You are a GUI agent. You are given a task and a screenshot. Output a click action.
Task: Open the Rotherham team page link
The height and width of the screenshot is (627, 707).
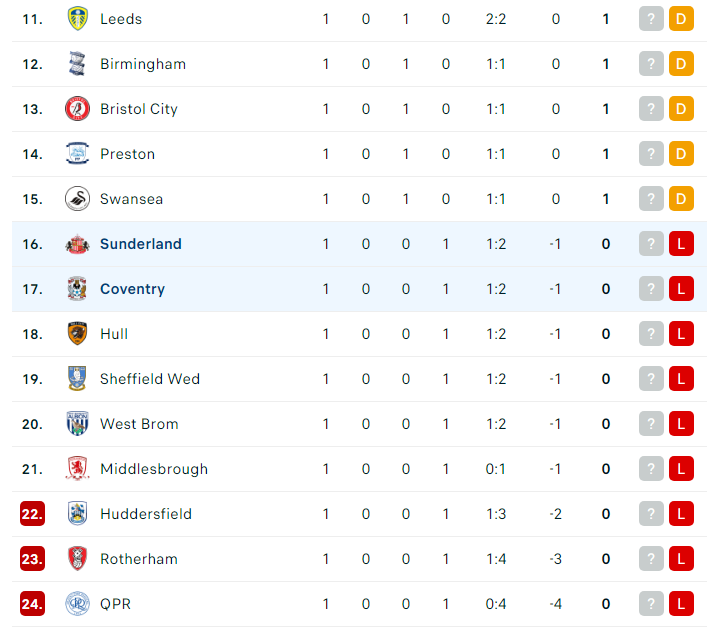[x=139, y=559]
